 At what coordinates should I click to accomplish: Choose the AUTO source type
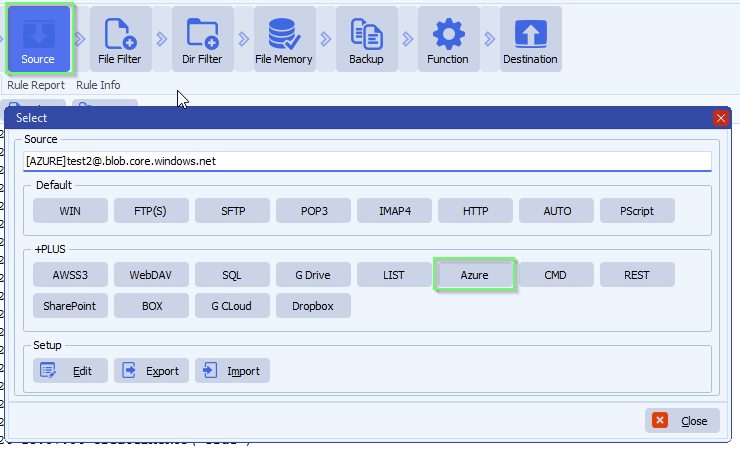pyautogui.click(x=556, y=211)
